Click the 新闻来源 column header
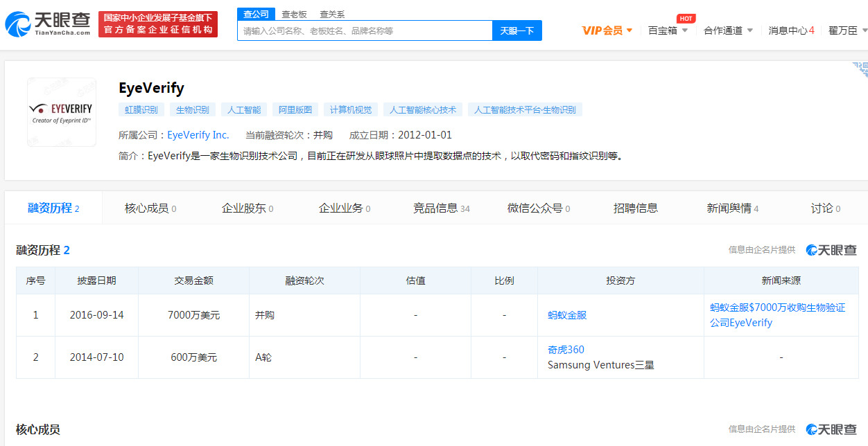 point(781,280)
